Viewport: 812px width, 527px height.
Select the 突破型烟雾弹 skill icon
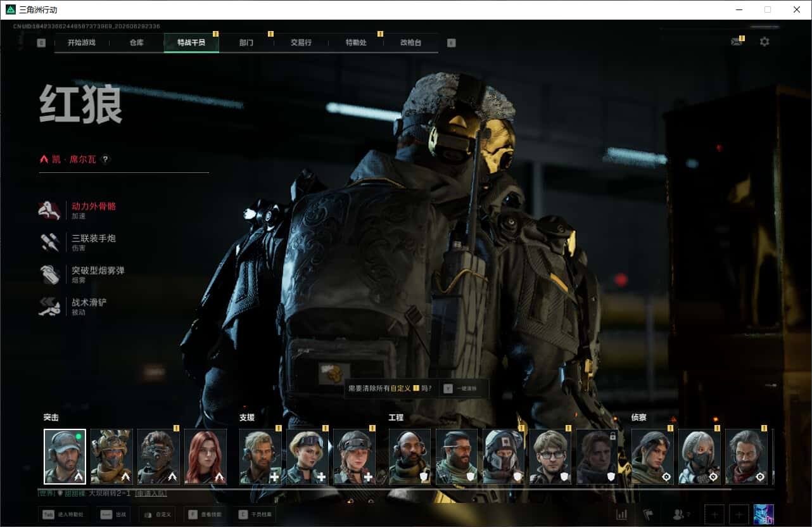coord(49,275)
